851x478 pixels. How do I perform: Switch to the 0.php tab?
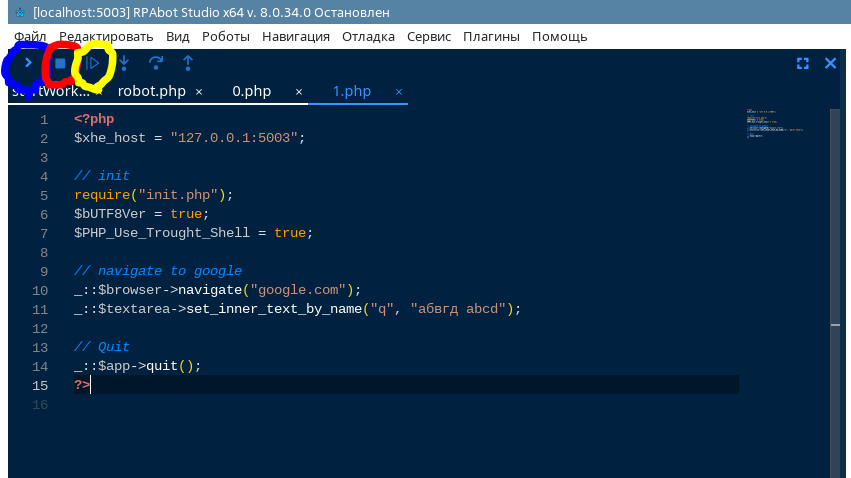point(251,91)
